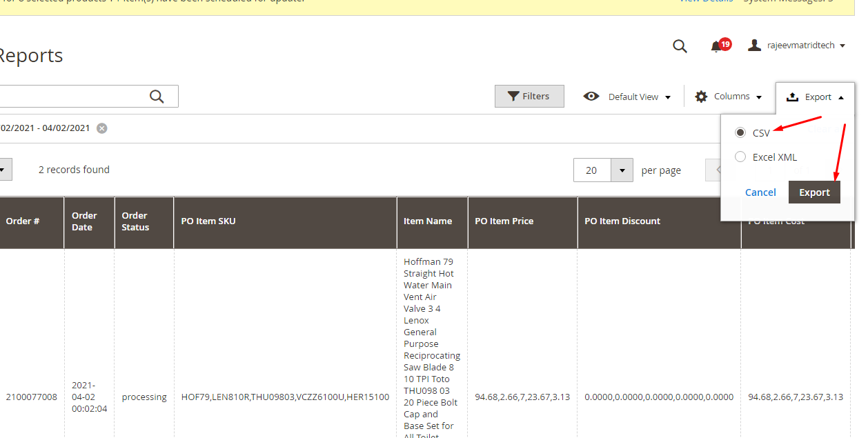Open the search magnifier icon in header
Screen dimensions: 868x438
coord(680,46)
